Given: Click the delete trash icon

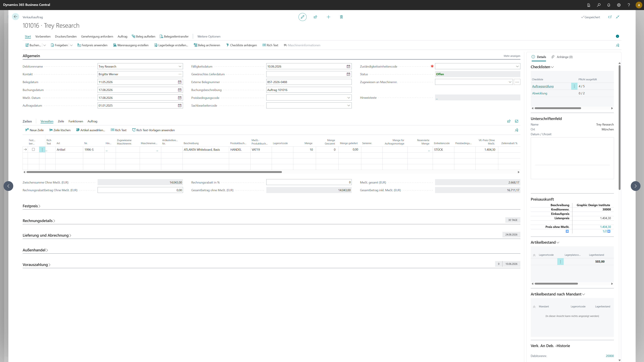Looking at the screenshot, I should (341, 17).
